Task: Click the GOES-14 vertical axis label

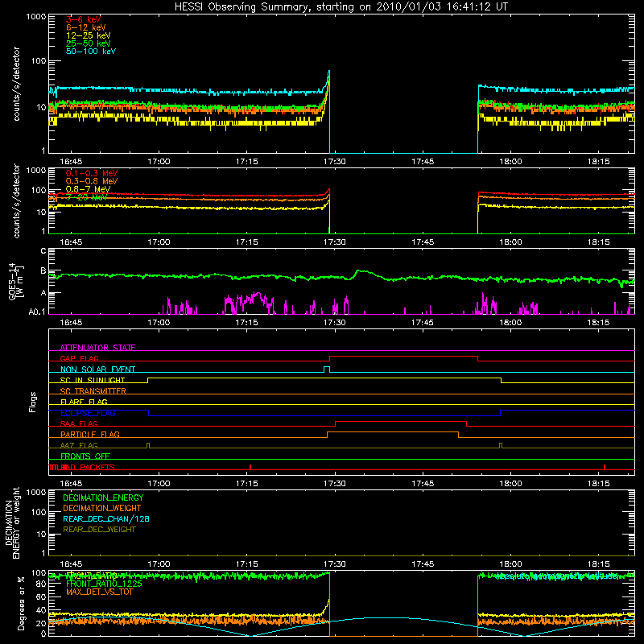Action: pyautogui.click(x=16, y=281)
